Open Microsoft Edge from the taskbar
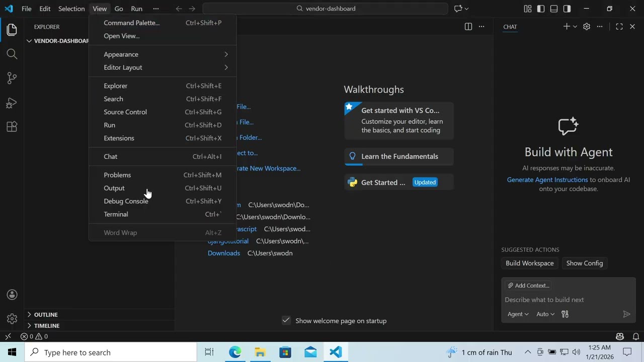This screenshot has width=644, height=362. point(235,352)
